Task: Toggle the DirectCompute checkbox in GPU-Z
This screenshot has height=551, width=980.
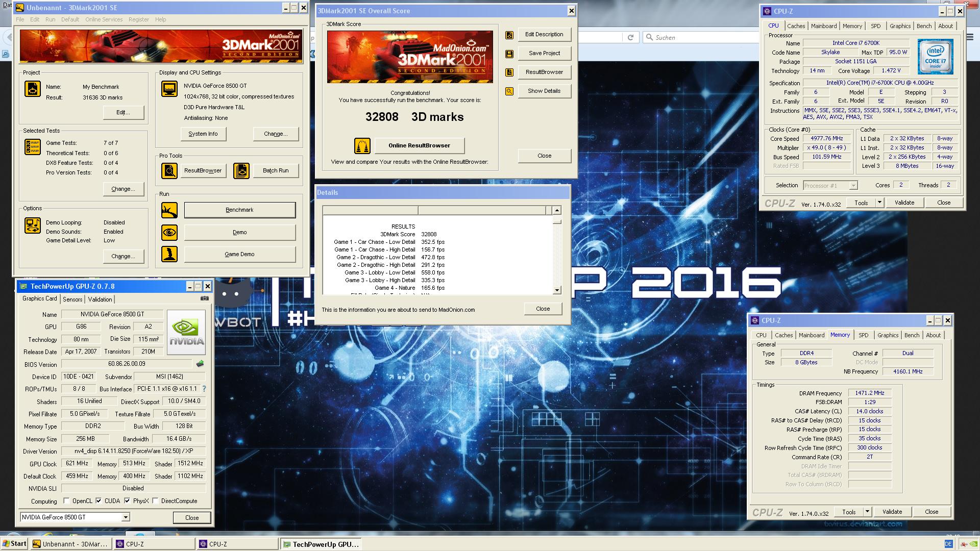Action: (155, 501)
